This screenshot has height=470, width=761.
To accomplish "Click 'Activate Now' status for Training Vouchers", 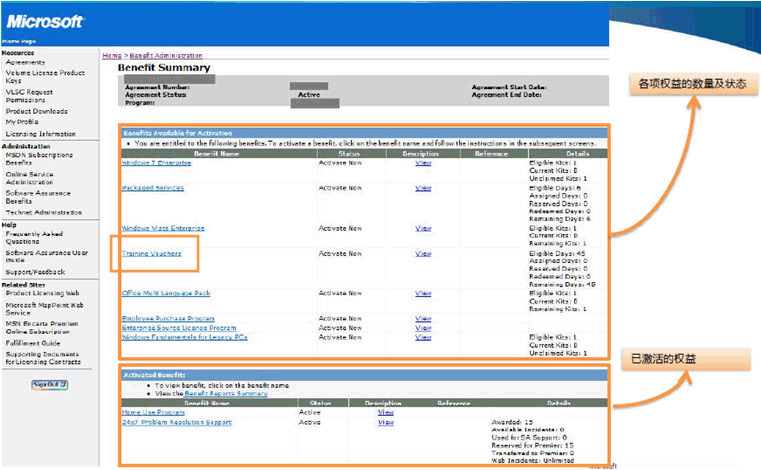I will tap(340, 253).
